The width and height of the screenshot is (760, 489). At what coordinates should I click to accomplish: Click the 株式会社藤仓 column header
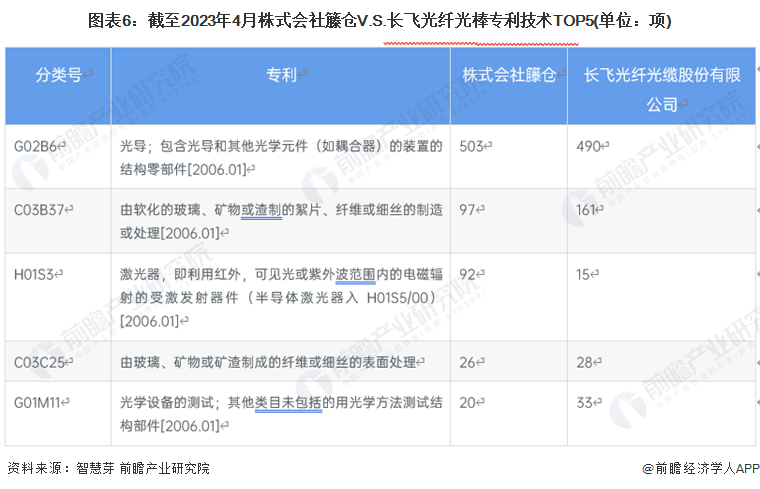click(x=508, y=75)
